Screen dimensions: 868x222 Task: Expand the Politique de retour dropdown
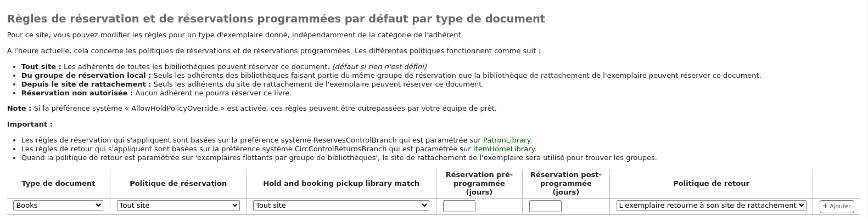coord(711,205)
